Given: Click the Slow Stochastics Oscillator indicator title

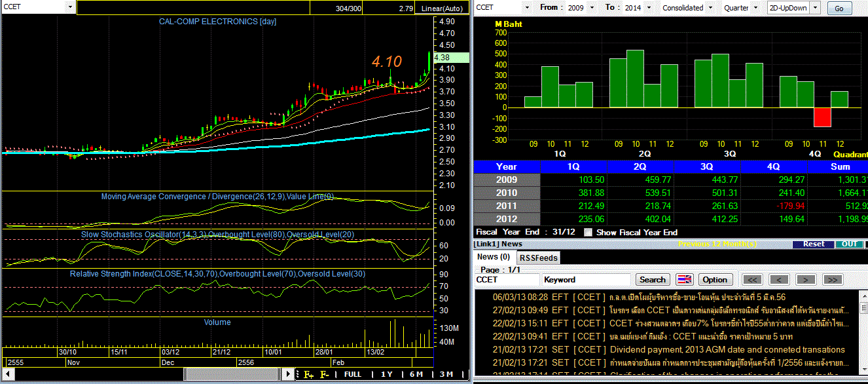Looking at the screenshot, I should coord(217,235).
